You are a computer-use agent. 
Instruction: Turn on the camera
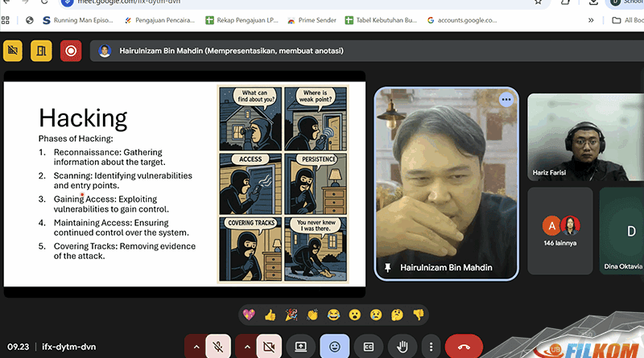[x=269, y=346]
